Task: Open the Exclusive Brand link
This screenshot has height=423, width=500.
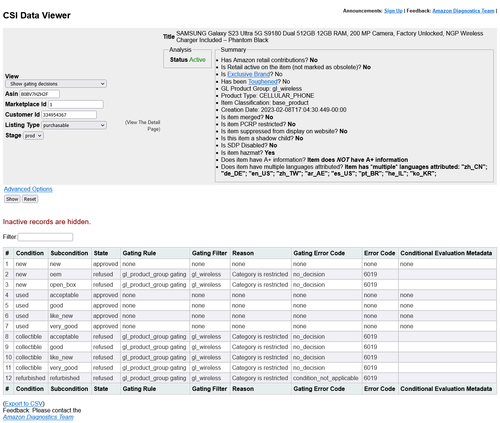Action: tap(249, 74)
